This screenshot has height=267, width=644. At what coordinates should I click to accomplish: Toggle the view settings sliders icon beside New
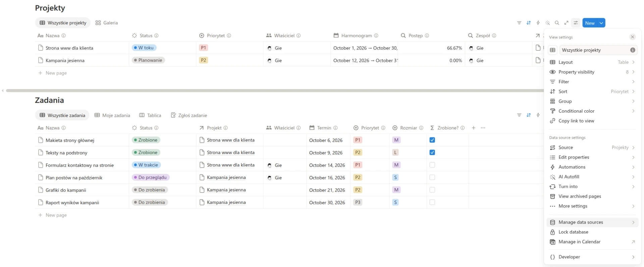coord(576,23)
